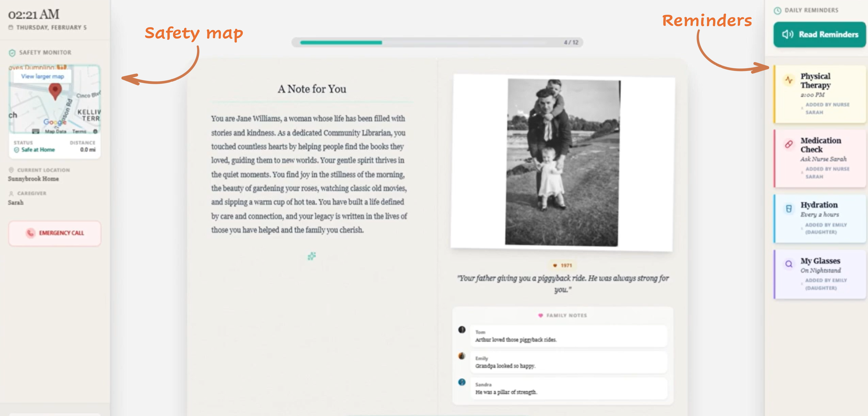Click the Hydration cup icon
This screenshot has width=868, height=416.
click(x=789, y=209)
